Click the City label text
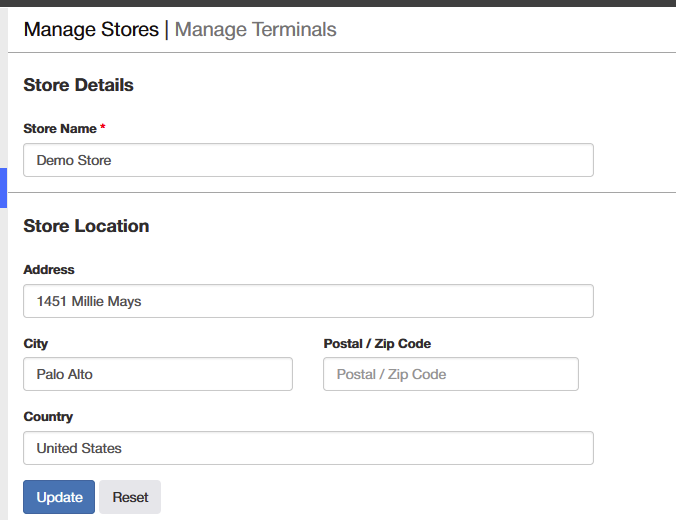Image resolution: width=676 pixels, height=520 pixels. 35,344
